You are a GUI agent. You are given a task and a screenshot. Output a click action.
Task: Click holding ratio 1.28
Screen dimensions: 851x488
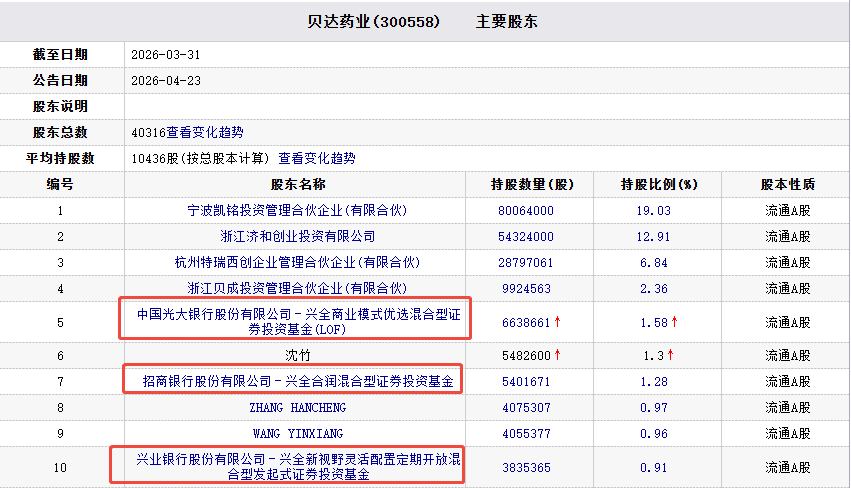(x=653, y=382)
